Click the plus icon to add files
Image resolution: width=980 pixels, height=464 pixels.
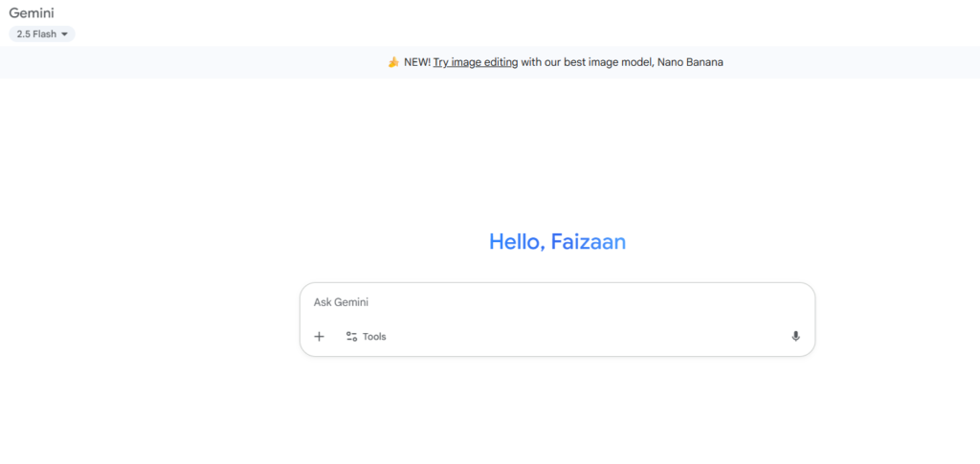[319, 337]
